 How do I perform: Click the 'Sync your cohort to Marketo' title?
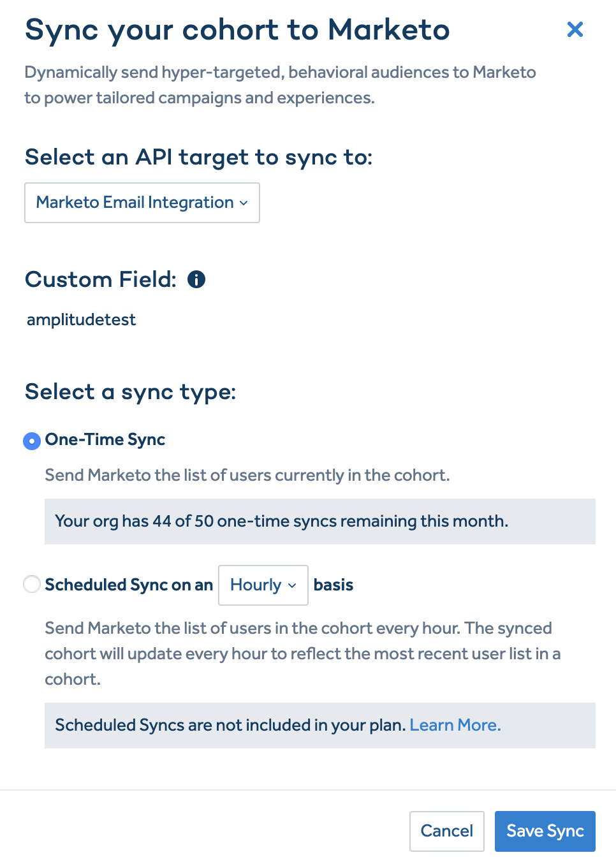coord(237,30)
